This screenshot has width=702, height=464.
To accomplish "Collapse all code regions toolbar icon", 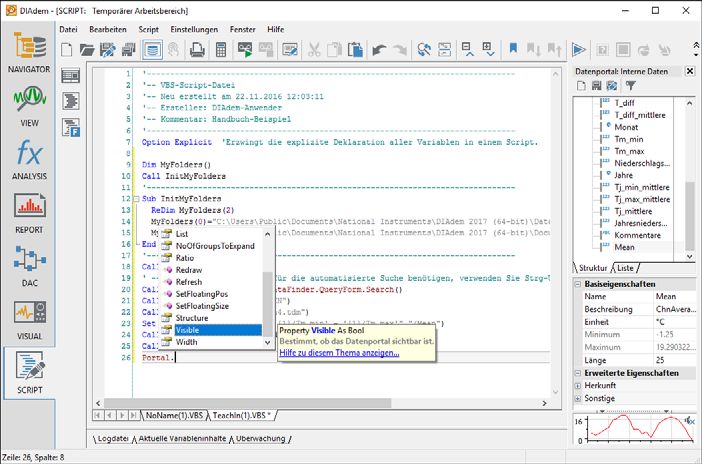I will [x=468, y=49].
